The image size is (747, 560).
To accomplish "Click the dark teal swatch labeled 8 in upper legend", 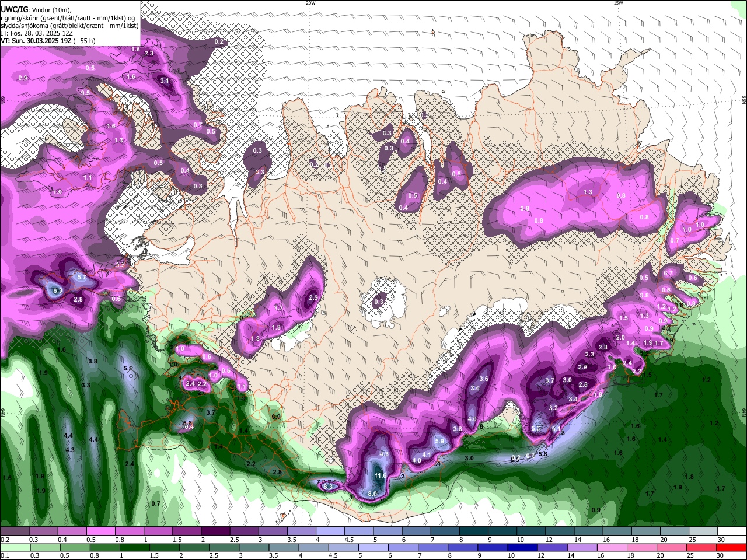I will point(473,531).
